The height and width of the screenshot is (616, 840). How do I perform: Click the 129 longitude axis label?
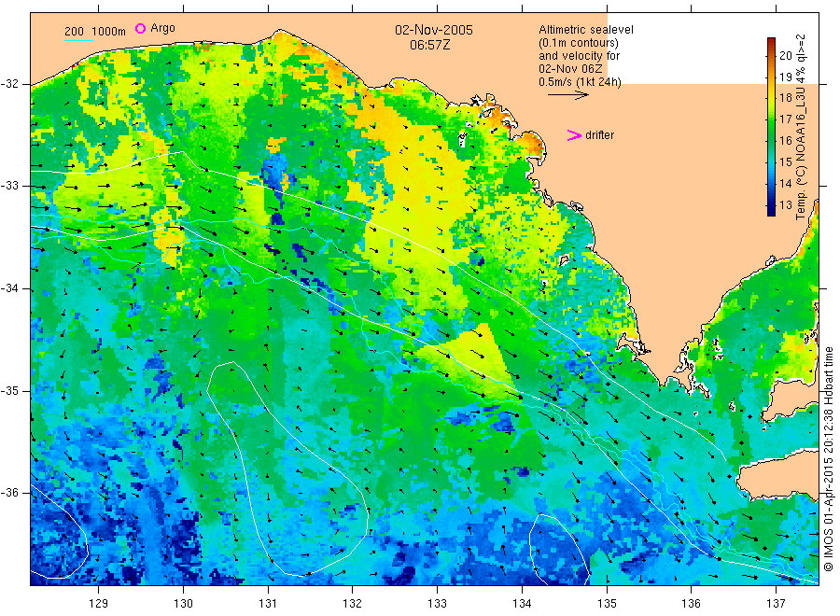coord(99,604)
